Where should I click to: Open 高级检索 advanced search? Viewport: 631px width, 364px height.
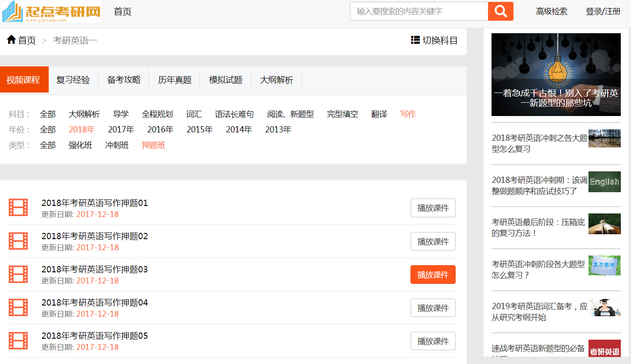[551, 12]
